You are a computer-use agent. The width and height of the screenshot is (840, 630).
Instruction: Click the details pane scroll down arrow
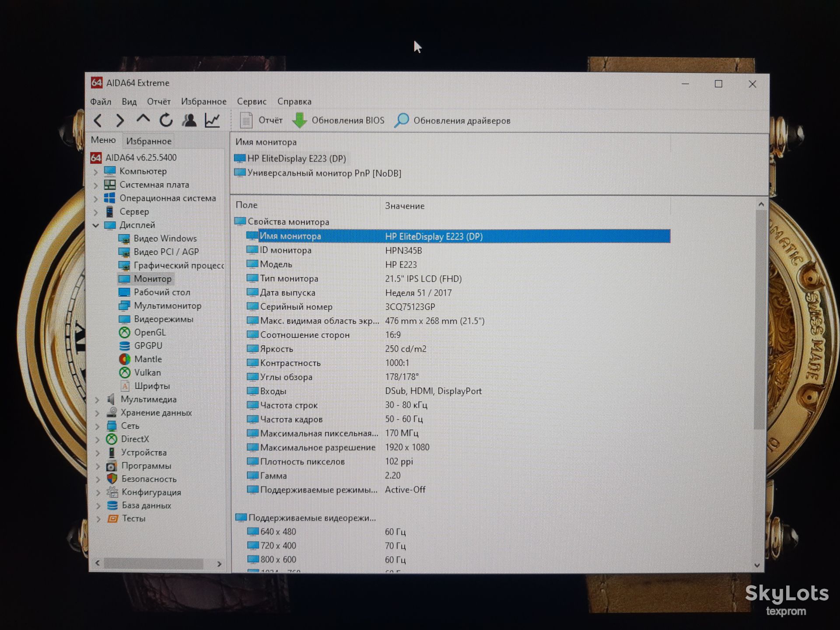point(757,565)
